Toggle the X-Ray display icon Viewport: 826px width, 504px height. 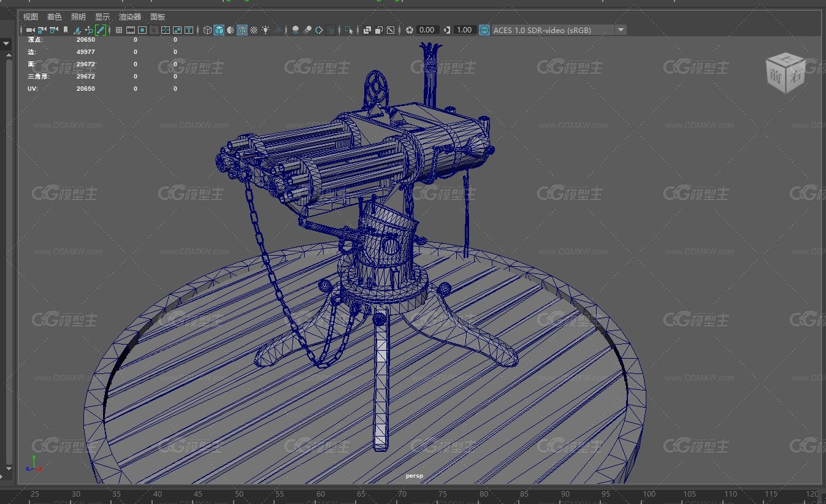[367, 30]
